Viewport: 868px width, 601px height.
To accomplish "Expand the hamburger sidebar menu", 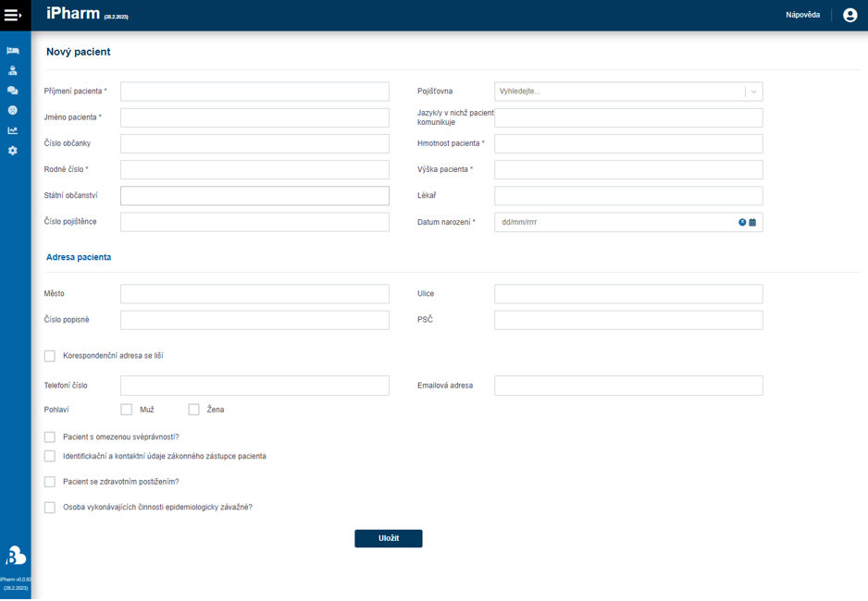I will [x=13, y=16].
